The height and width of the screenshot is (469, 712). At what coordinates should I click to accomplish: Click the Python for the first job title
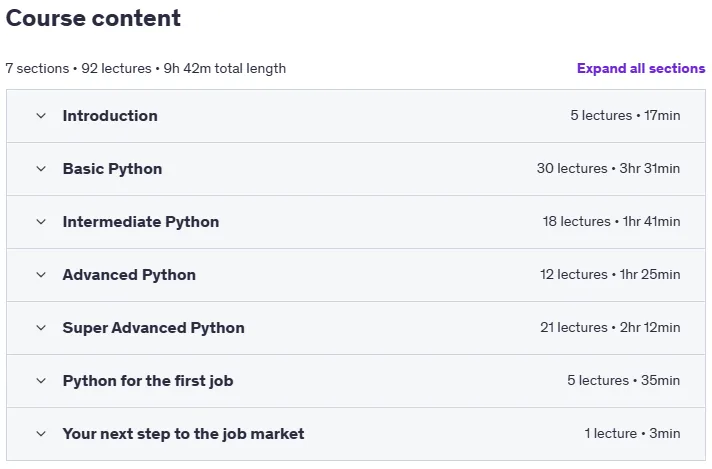click(148, 380)
